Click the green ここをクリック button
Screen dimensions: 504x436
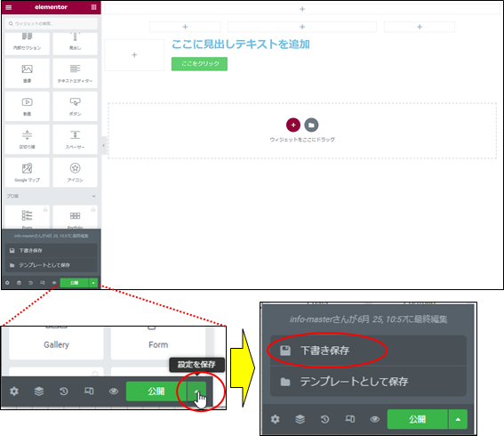point(199,64)
